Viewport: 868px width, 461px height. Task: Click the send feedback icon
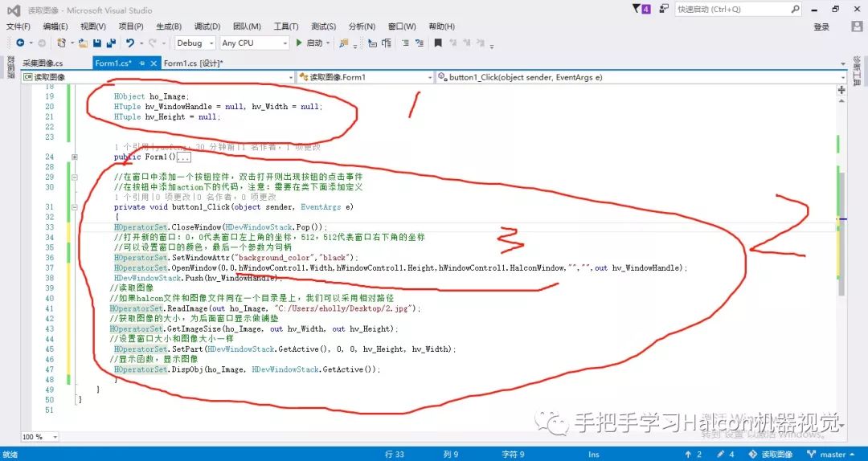click(x=663, y=9)
